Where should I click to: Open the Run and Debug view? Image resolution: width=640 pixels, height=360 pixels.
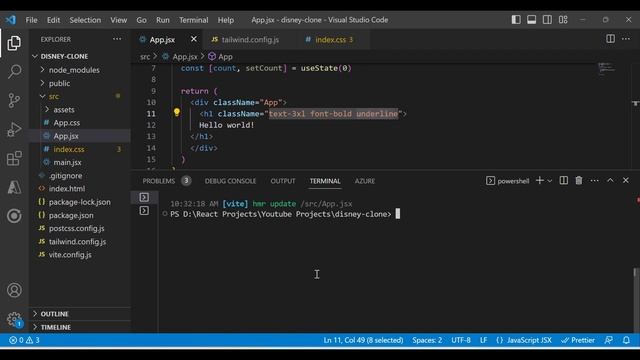click(14, 129)
